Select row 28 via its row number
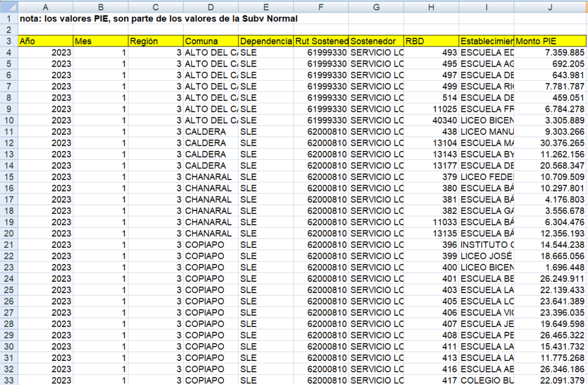The image size is (588, 385). [x=9, y=324]
